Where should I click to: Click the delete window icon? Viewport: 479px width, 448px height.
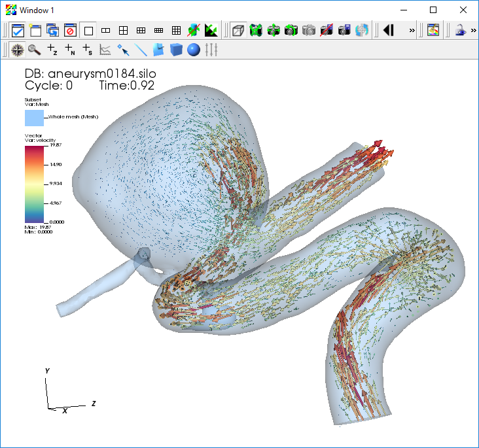[x=71, y=30]
